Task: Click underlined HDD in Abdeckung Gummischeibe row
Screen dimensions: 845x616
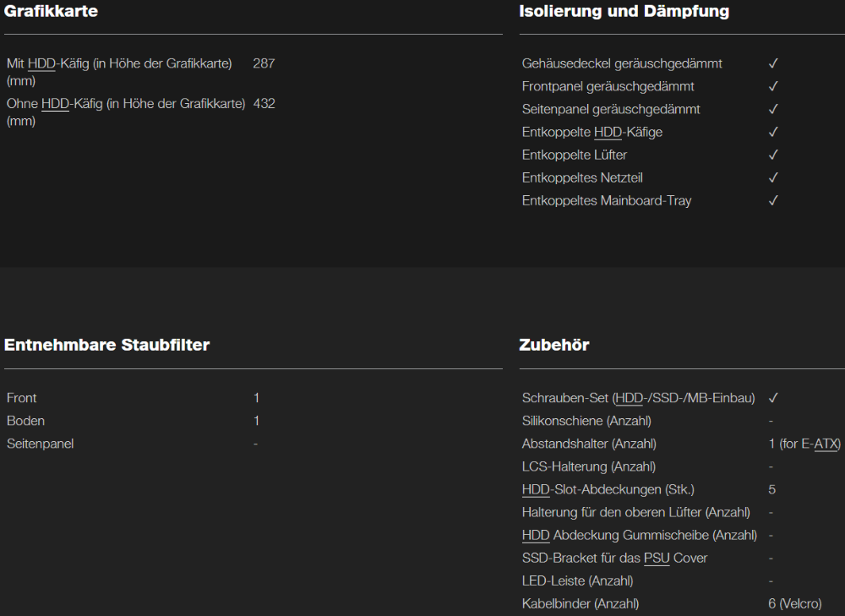Action: (x=536, y=535)
